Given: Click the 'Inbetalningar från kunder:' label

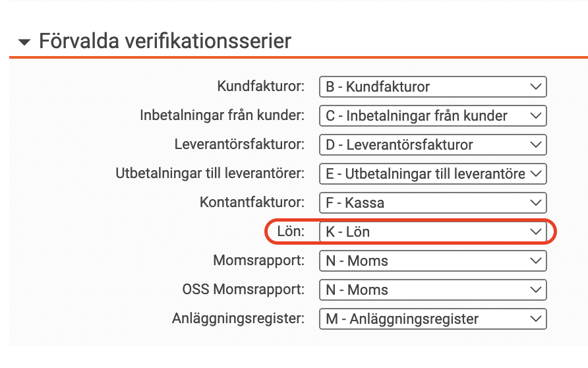Looking at the screenshot, I should (222, 116).
